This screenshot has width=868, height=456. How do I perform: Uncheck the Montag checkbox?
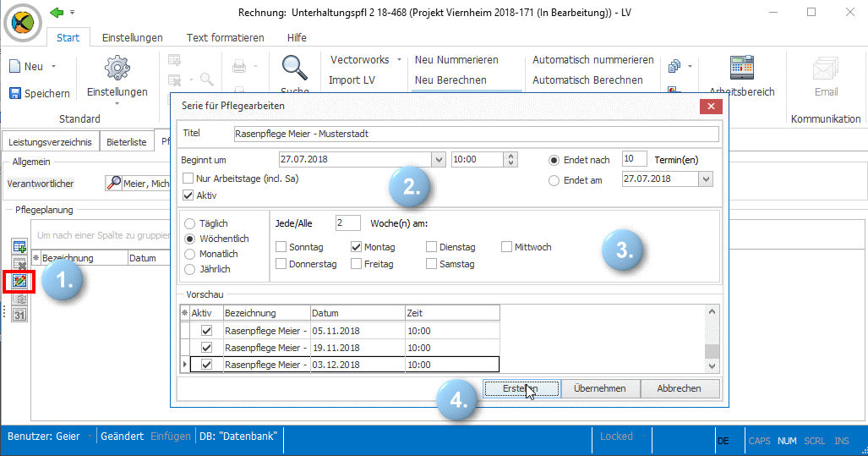coord(356,247)
